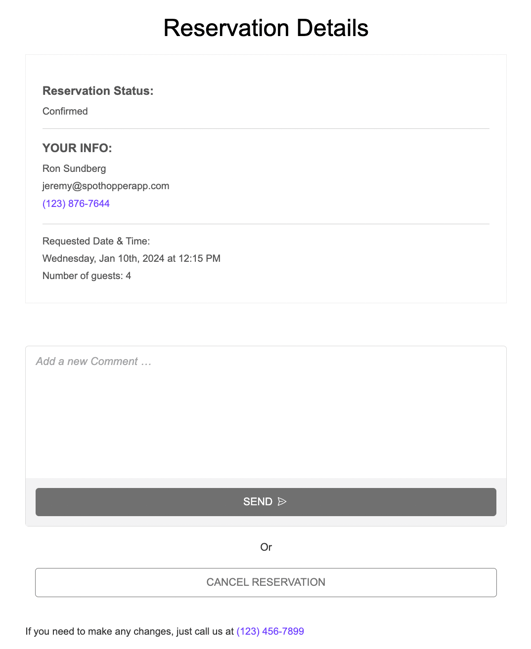531x649 pixels.
Task: Click the Reservation Details page heading
Action: [x=266, y=28]
